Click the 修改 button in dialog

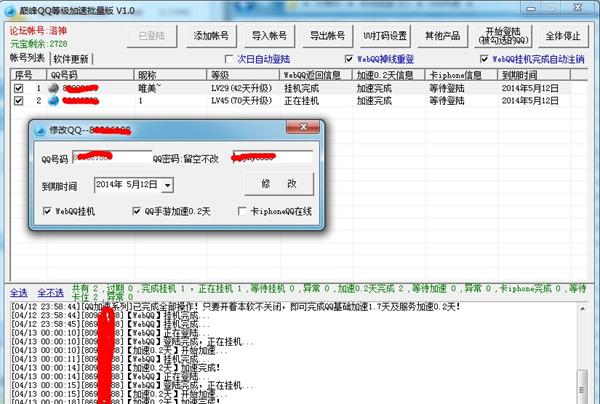click(x=279, y=184)
